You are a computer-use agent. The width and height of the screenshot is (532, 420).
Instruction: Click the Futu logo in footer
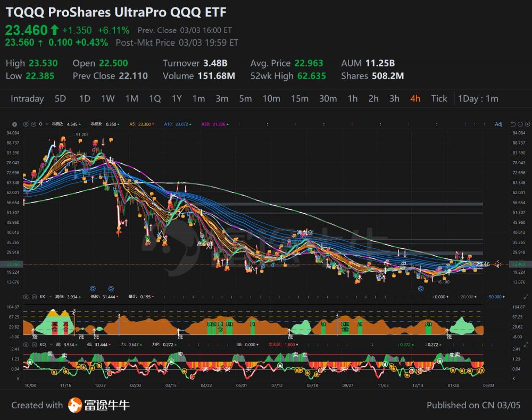click(x=99, y=405)
